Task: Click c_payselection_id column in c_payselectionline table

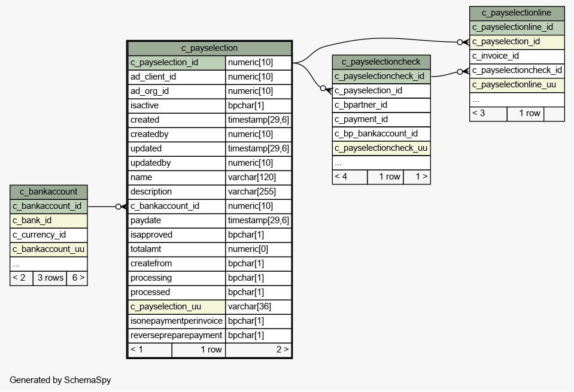Action: tap(517, 42)
